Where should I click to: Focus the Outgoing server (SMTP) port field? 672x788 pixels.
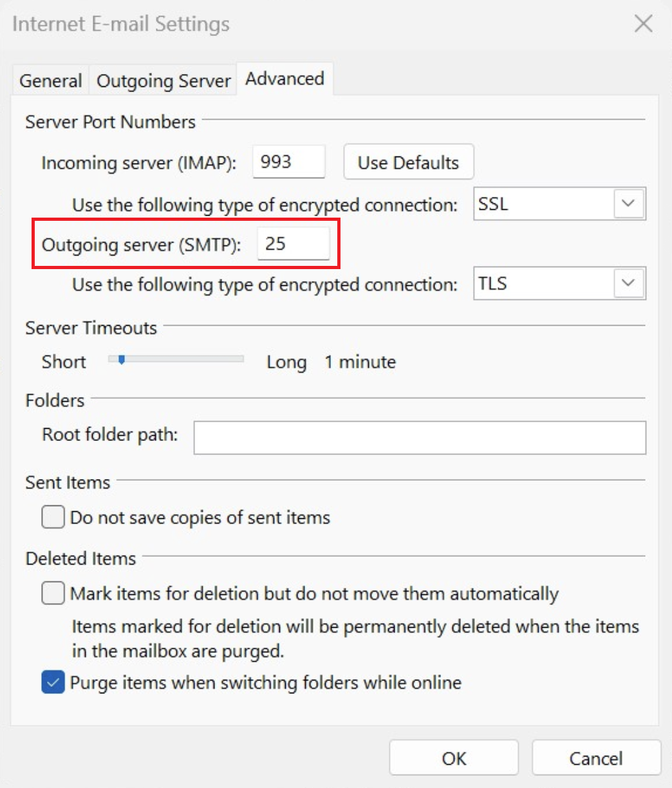293,244
